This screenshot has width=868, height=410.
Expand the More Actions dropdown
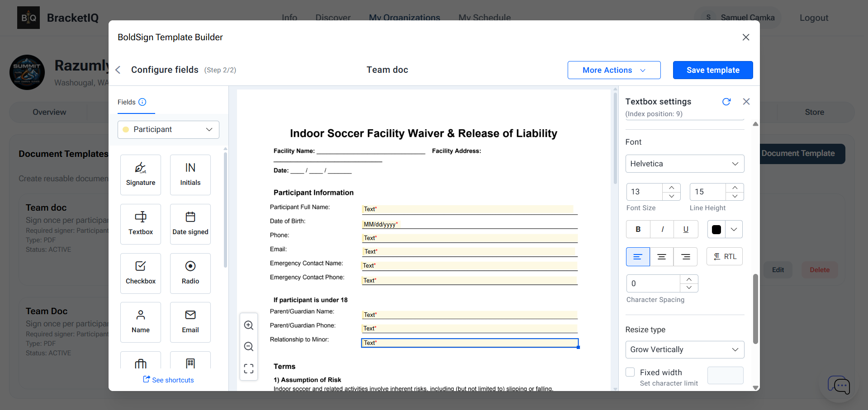coord(614,70)
